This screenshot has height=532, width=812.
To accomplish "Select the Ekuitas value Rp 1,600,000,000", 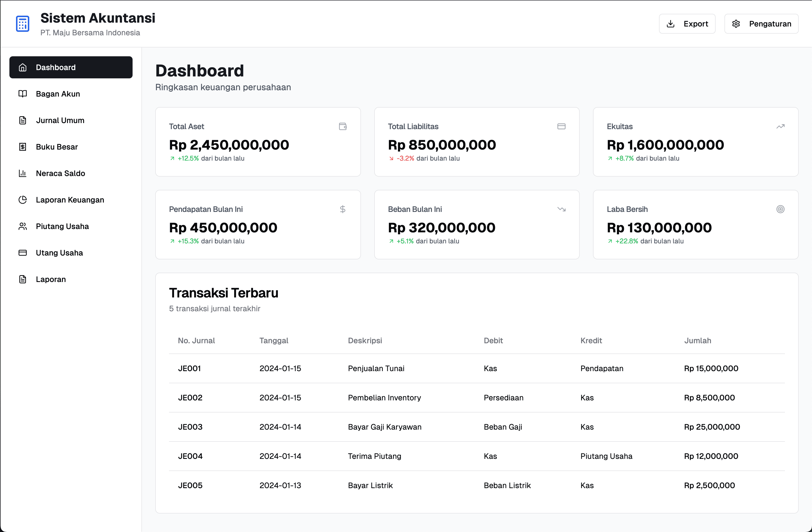I will click(x=665, y=145).
